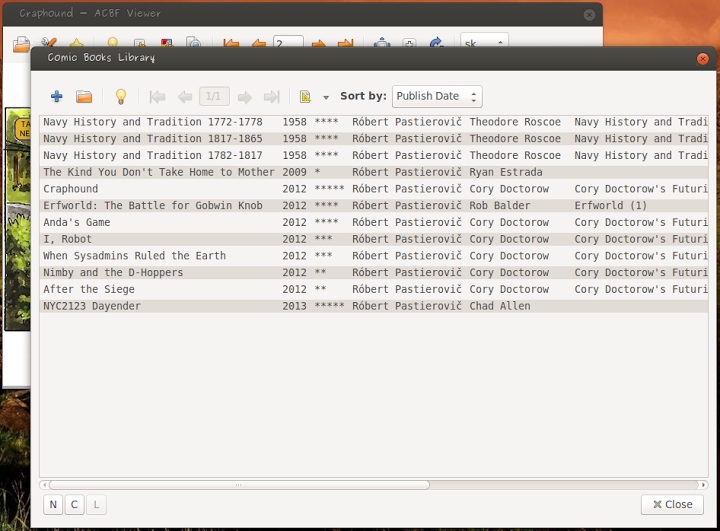Image resolution: width=720 pixels, height=531 pixels.
Task: Select the 'Anda's Game' row
Action: click(374, 222)
